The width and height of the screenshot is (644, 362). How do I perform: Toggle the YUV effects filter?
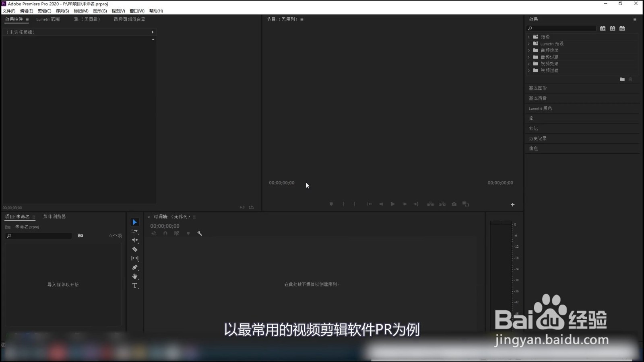point(622,28)
